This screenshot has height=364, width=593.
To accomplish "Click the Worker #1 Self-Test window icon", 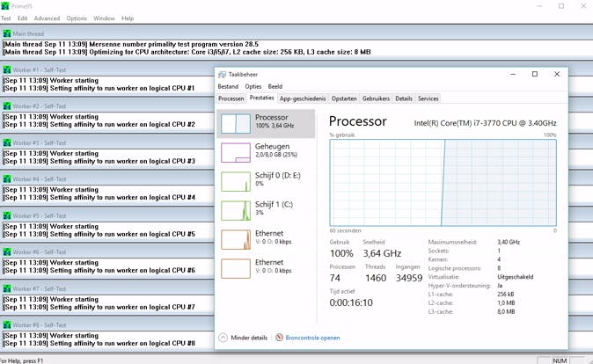I will (x=7, y=70).
